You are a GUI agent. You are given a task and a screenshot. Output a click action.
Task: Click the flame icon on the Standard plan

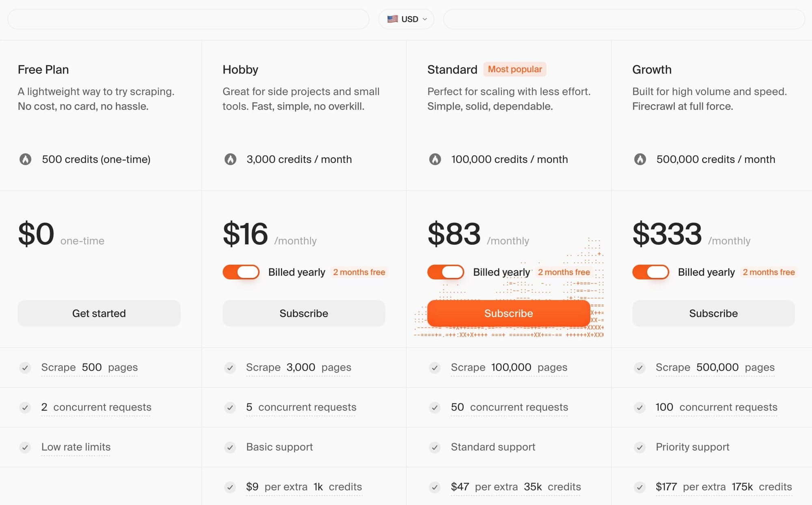click(x=435, y=160)
